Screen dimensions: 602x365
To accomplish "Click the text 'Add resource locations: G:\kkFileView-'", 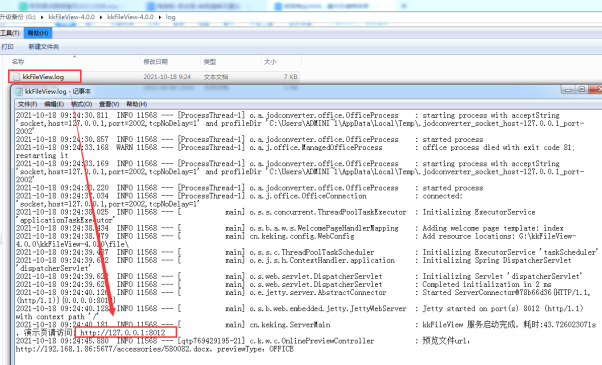I will point(499,236).
